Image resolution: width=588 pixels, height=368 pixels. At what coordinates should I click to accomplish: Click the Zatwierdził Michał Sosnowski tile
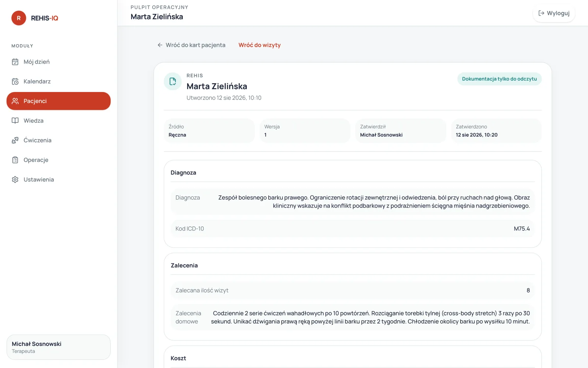pos(401,131)
